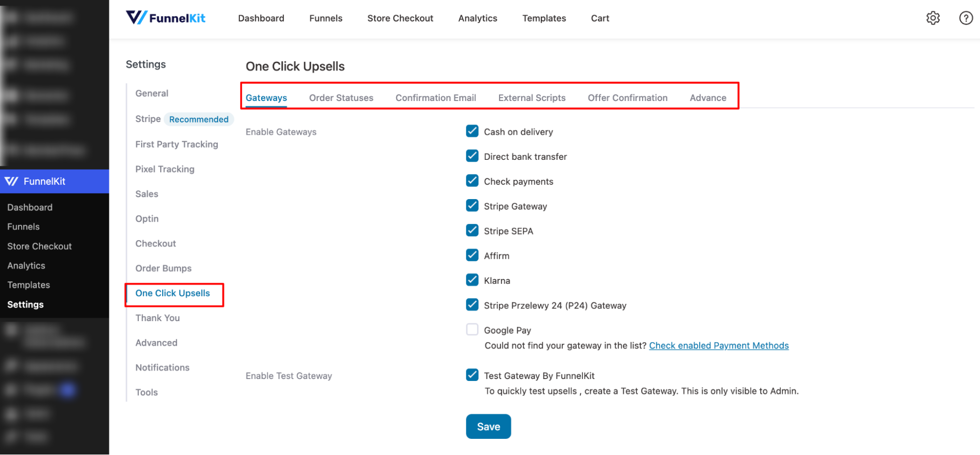Uncheck the Klarna gateway

tap(472, 279)
